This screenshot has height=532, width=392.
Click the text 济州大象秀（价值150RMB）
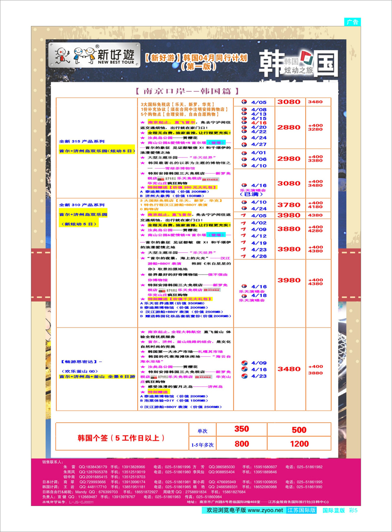tap(174, 196)
